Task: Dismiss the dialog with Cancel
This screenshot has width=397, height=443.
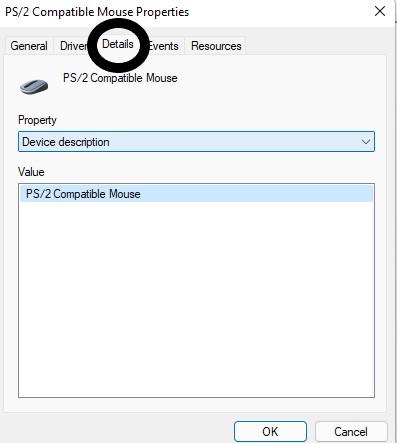Action: pos(351,432)
